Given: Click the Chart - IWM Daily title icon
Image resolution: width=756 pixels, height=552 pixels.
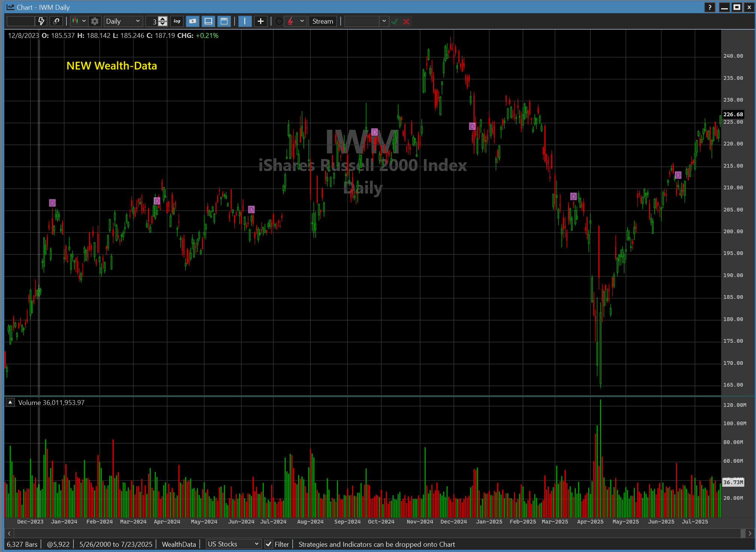Looking at the screenshot, I should point(10,7).
